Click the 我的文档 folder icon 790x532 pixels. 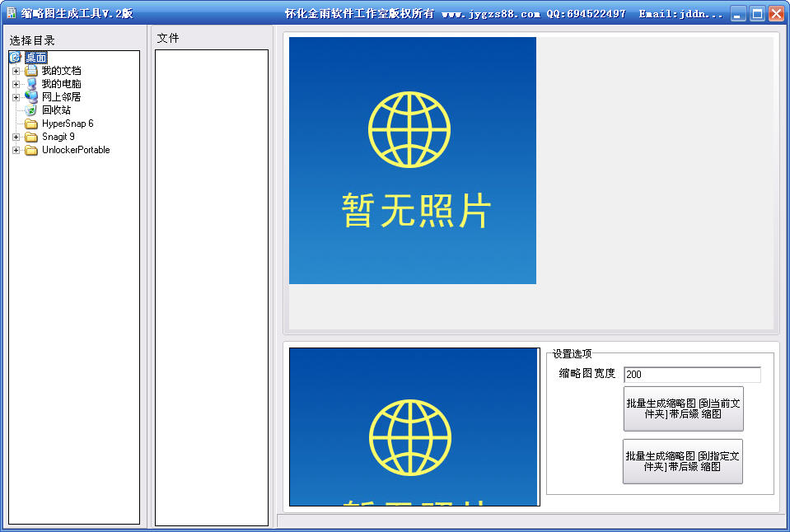[x=31, y=71]
